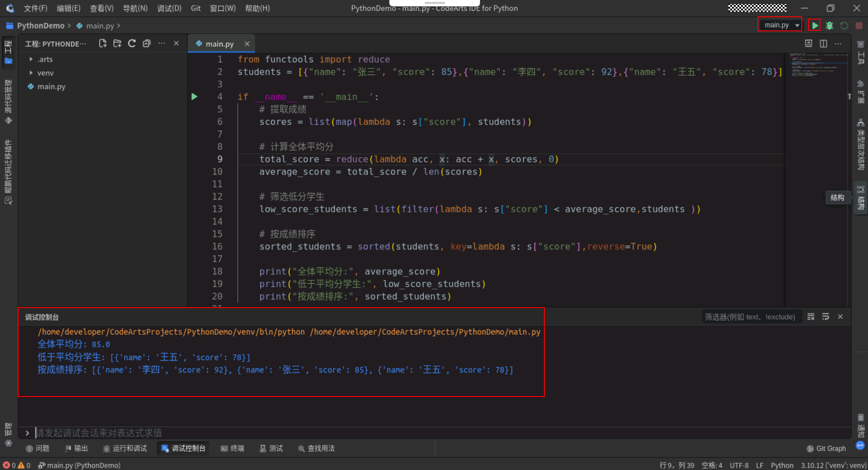
Task: Open the editor preview panel icon
Action: (809, 44)
